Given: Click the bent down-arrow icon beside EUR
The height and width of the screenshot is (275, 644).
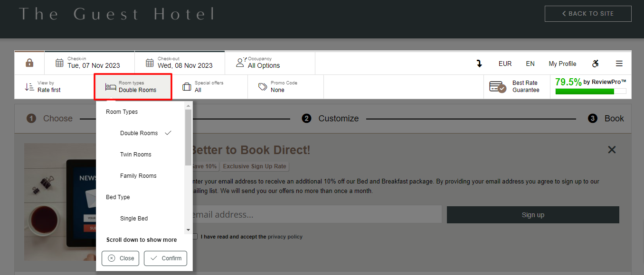Looking at the screenshot, I should coord(479,64).
